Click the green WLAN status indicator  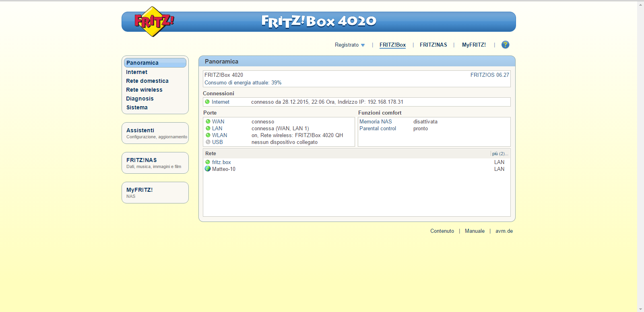(x=208, y=135)
